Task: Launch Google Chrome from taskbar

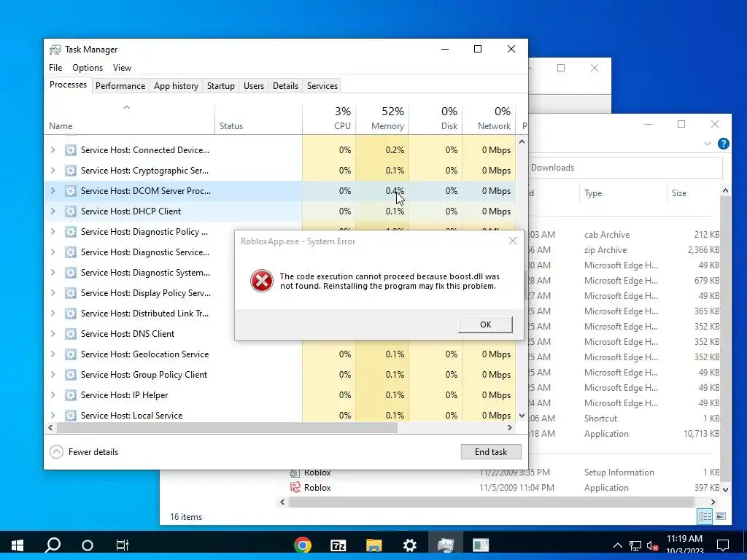Action: click(303, 545)
